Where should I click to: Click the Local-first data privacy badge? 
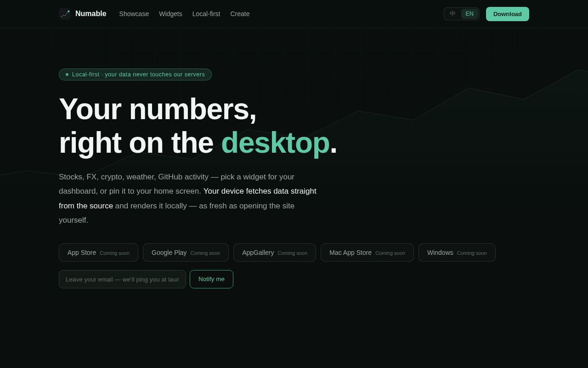(x=135, y=75)
